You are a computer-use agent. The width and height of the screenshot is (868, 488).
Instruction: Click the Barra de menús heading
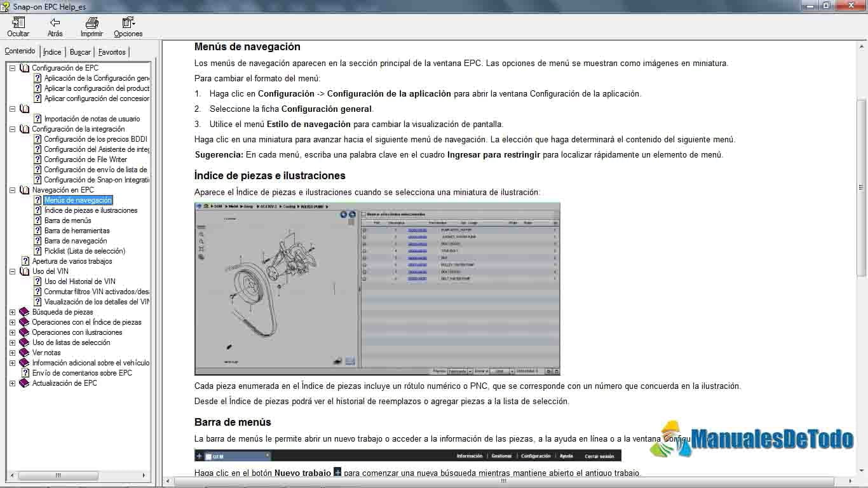coord(233,422)
